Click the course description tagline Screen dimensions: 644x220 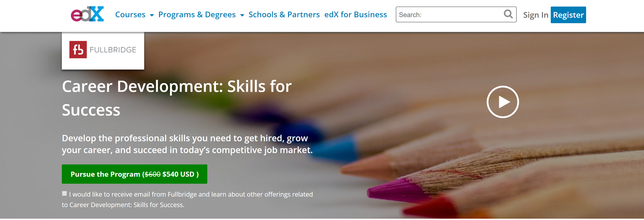click(187, 144)
